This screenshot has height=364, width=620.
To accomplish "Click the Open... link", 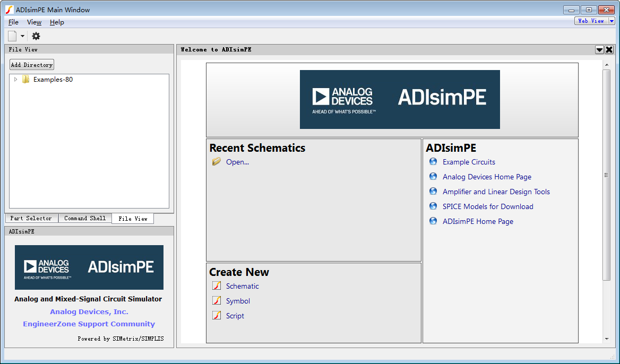I will click(x=238, y=162).
